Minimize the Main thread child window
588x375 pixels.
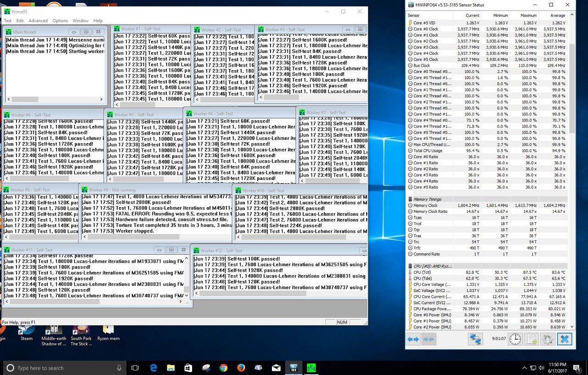pos(74,32)
